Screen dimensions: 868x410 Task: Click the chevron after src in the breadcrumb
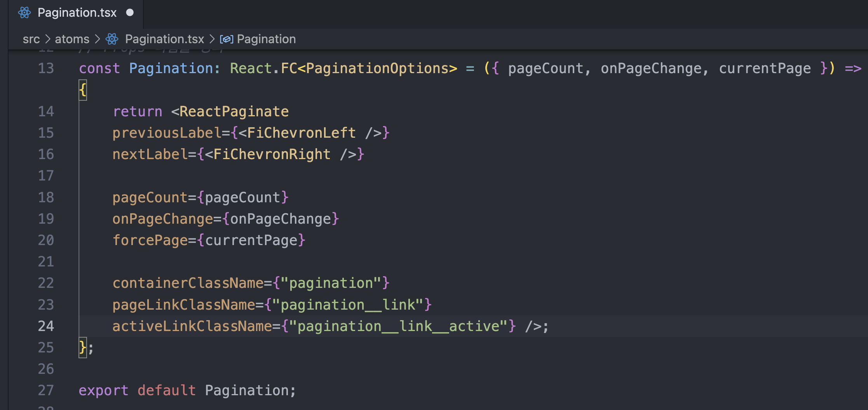coord(47,39)
